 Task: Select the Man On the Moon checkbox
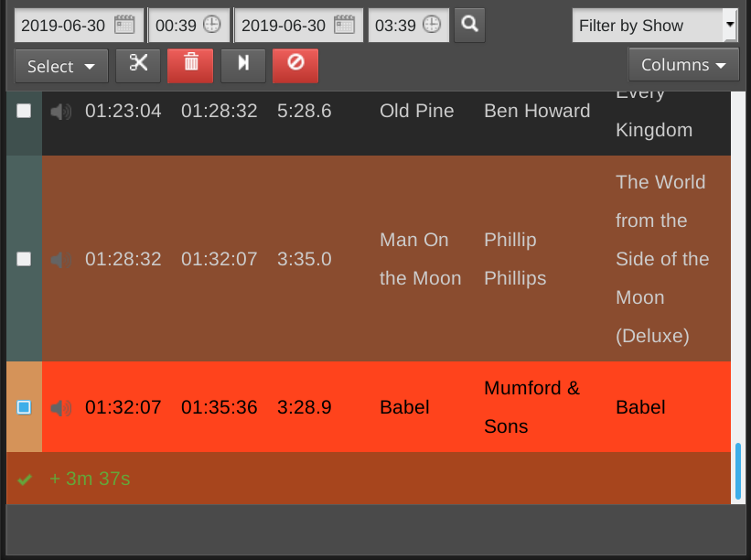(24, 259)
